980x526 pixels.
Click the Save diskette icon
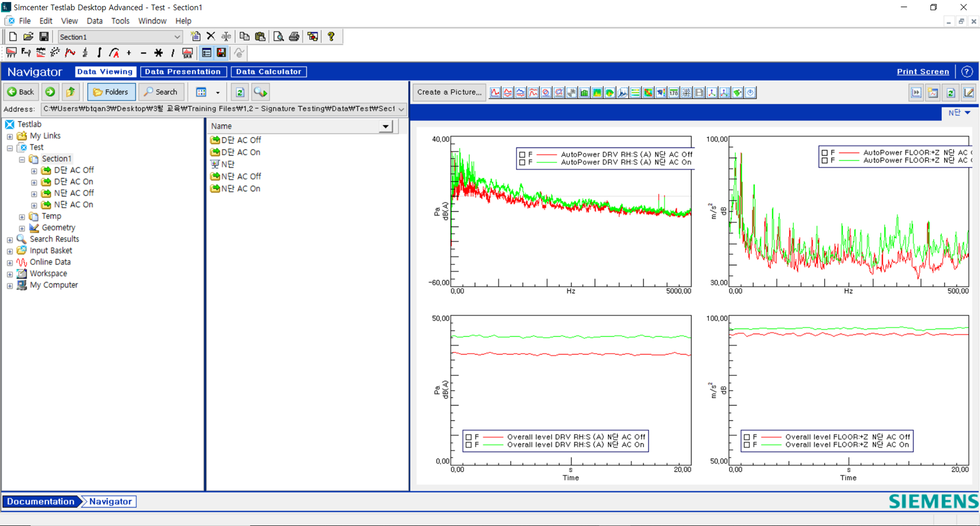[44, 36]
